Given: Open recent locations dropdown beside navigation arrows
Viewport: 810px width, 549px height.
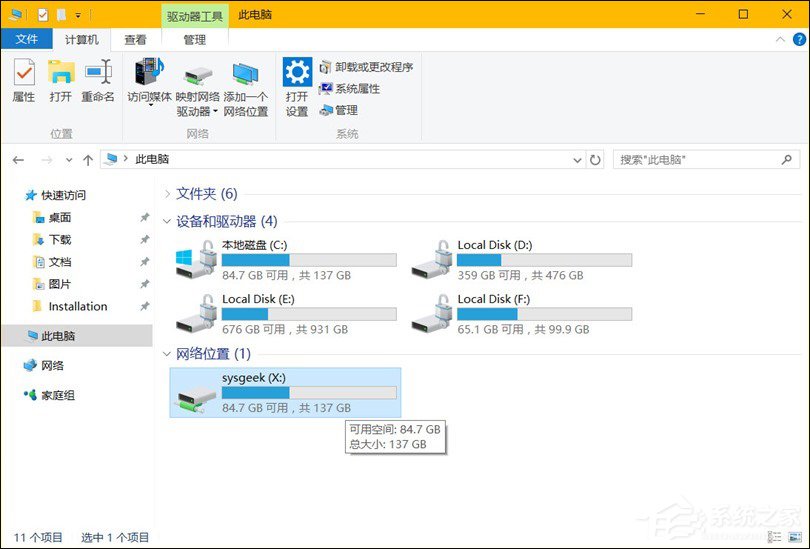Looking at the screenshot, I should pyautogui.click(x=69, y=160).
